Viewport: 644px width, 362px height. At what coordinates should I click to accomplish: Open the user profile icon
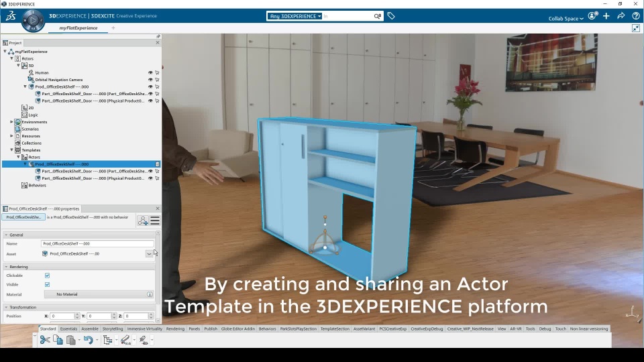point(592,16)
